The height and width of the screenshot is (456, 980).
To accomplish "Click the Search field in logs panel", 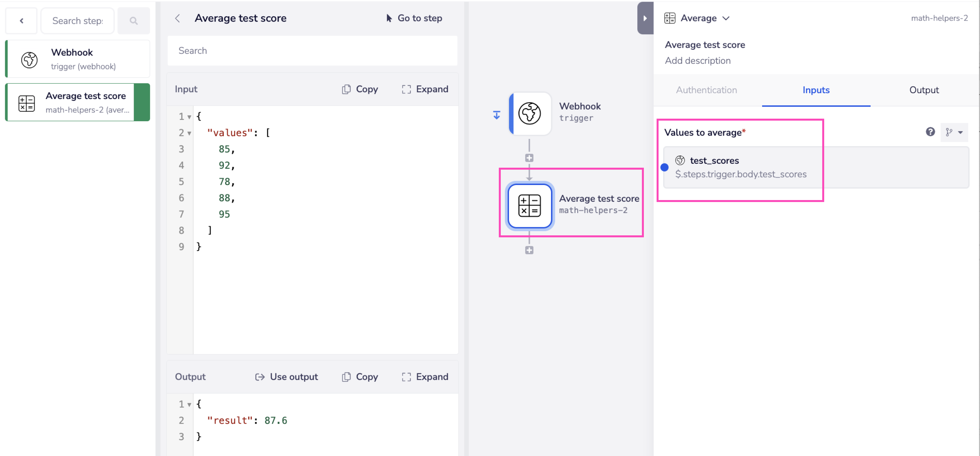I will tap(312, 51).
